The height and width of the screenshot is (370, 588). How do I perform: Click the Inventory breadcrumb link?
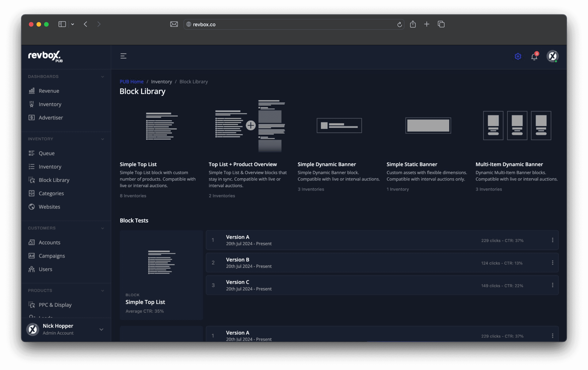pyautogui.click(x=161, y=82)
